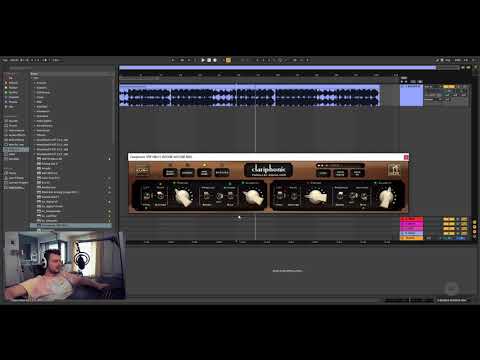
Task: Select the orange master track row
Action: click(411, 238)
